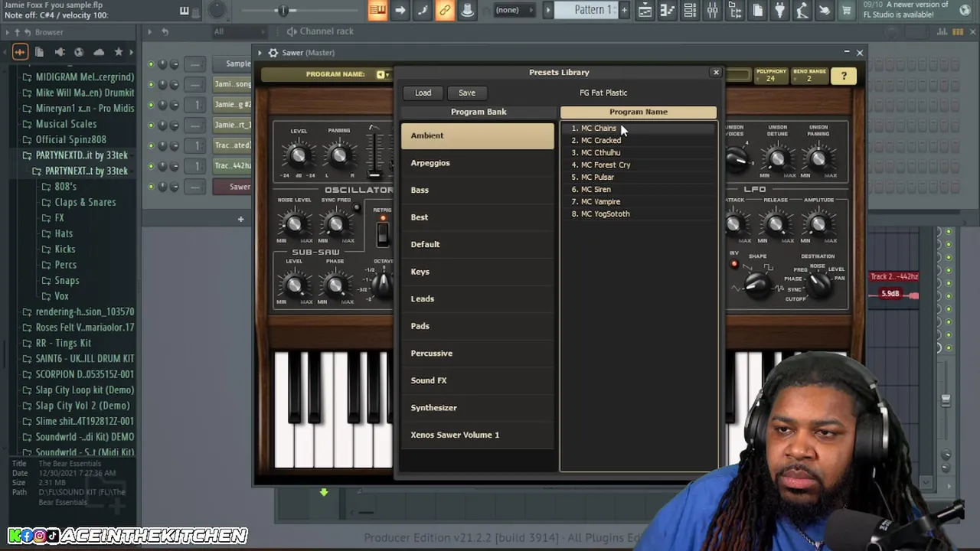Screen dimensions: 980x551
Task: Choose the MC Cthulhu preset
Action: (639, 152)
